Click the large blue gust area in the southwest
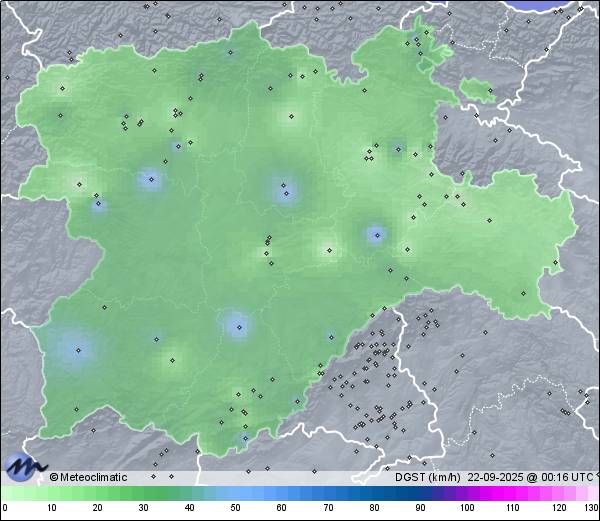Screen dimensions: 600x521 pos(77,350)
